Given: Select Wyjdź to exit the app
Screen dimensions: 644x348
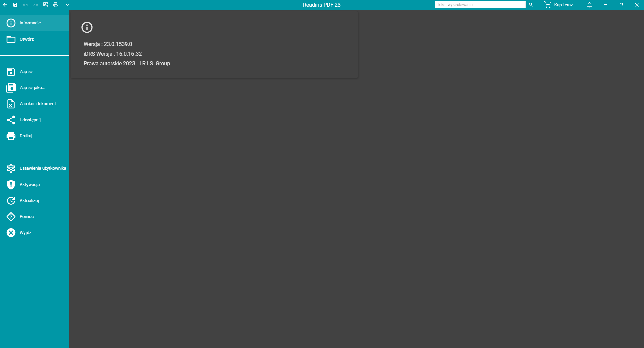Looking at the screenshot, I should [35, 233].
